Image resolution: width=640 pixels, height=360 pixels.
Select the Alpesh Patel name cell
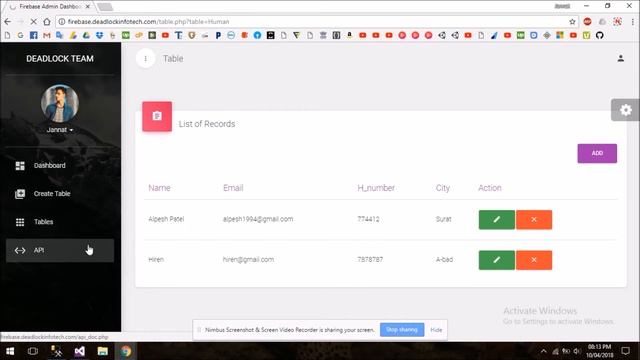pyautogui.click(x=166, y=219)
